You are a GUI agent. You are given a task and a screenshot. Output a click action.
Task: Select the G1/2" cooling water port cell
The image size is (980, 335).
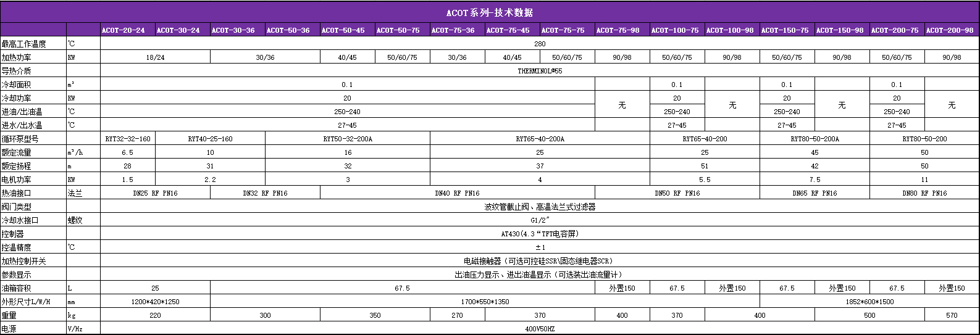540,220
